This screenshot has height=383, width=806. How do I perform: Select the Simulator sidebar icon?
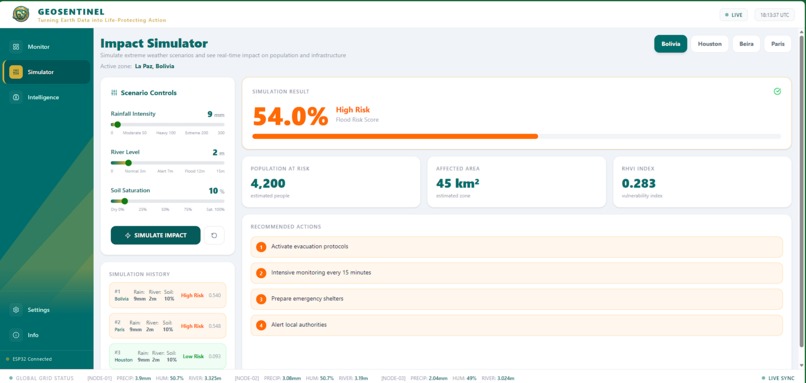point(16,72)
